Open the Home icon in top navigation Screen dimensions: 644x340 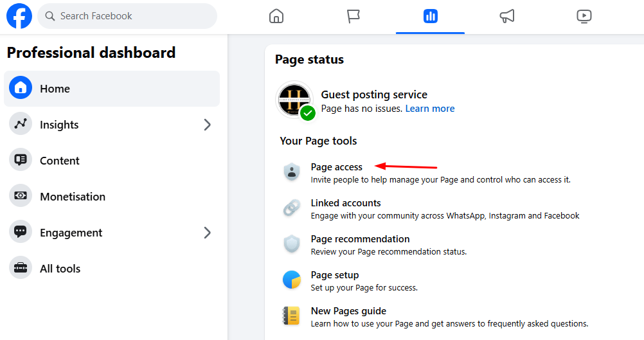[276, 16]
